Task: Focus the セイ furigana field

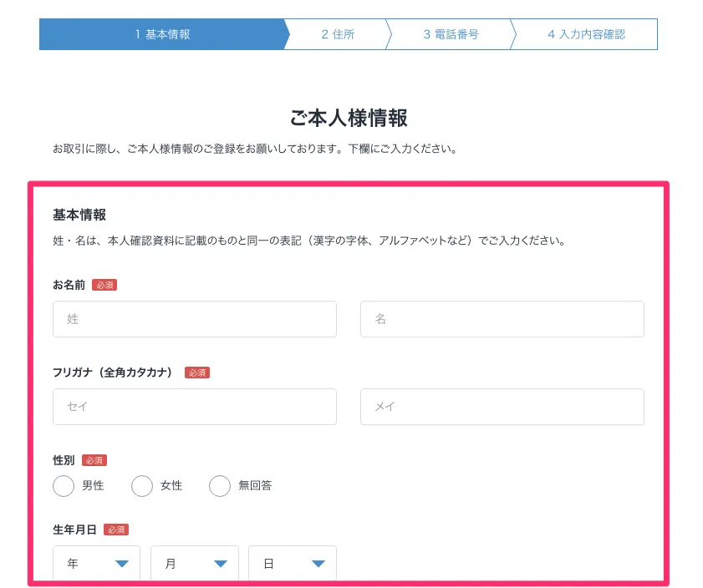Action: (x=195, y=407)
